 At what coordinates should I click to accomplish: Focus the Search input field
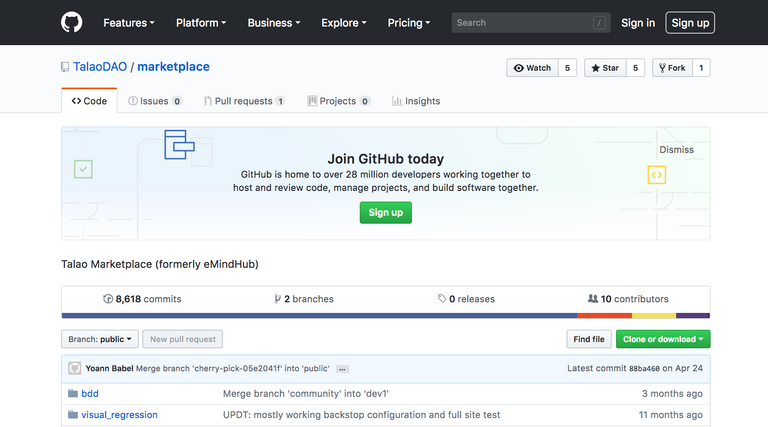click(531, 23)
